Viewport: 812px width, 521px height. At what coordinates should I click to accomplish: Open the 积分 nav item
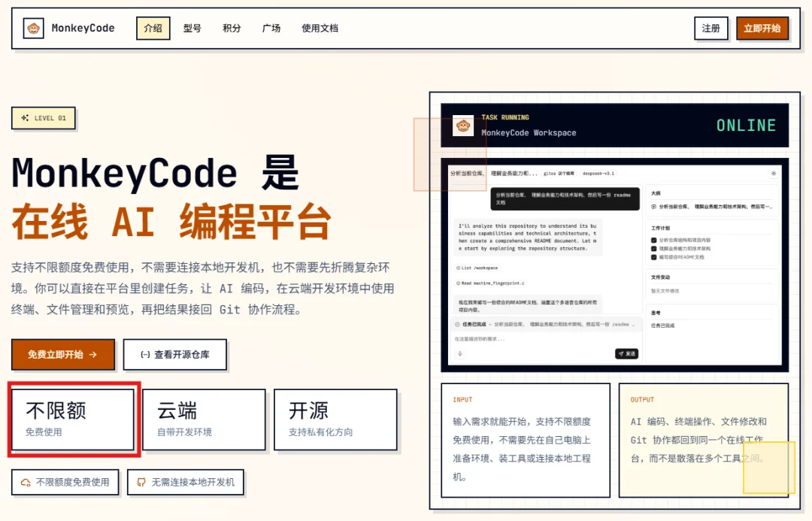(232, 28)
